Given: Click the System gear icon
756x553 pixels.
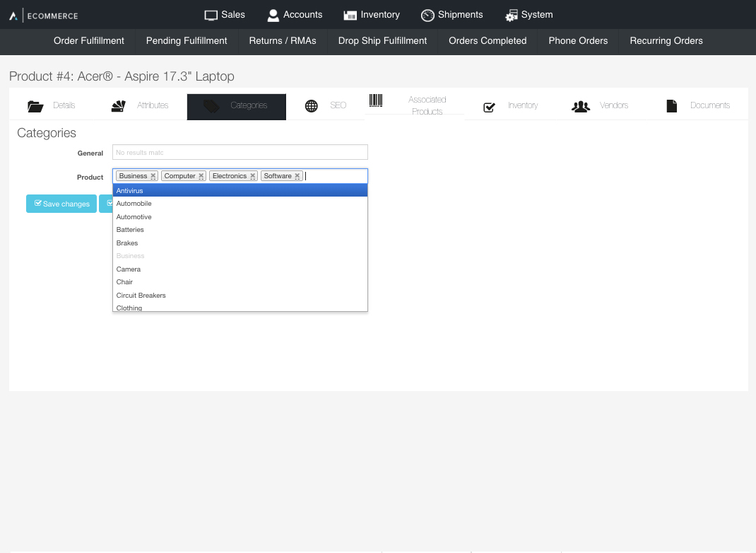Looking at the screenshot, I should click(512, 16).
